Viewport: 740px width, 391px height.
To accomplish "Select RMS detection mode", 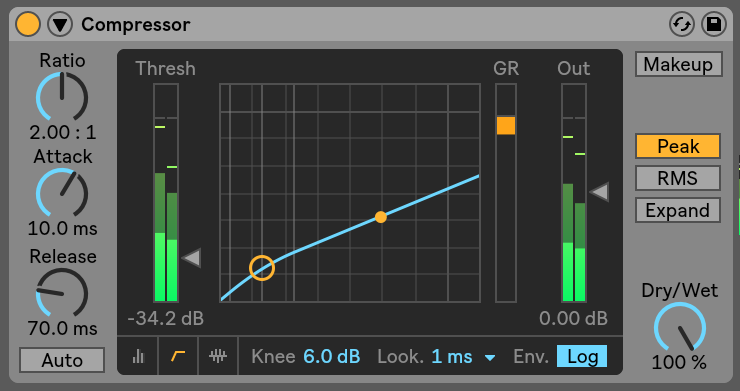I will [x=678, y=178].
